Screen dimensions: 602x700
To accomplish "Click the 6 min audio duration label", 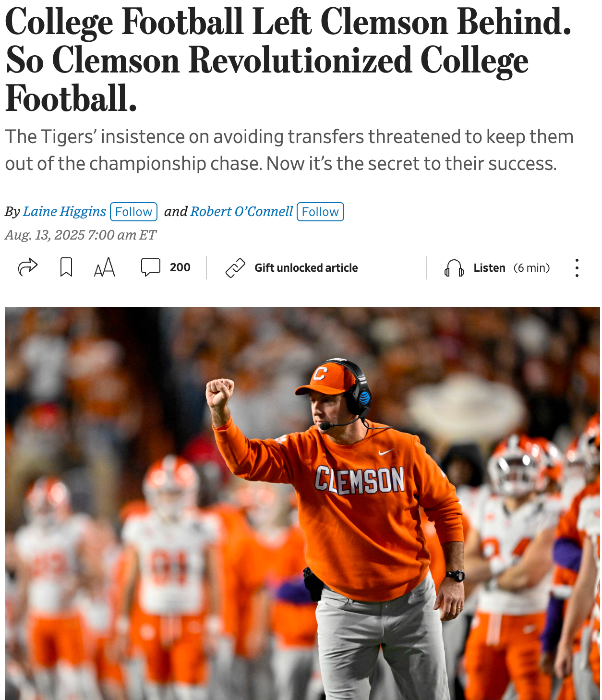I will pos(532,268).
